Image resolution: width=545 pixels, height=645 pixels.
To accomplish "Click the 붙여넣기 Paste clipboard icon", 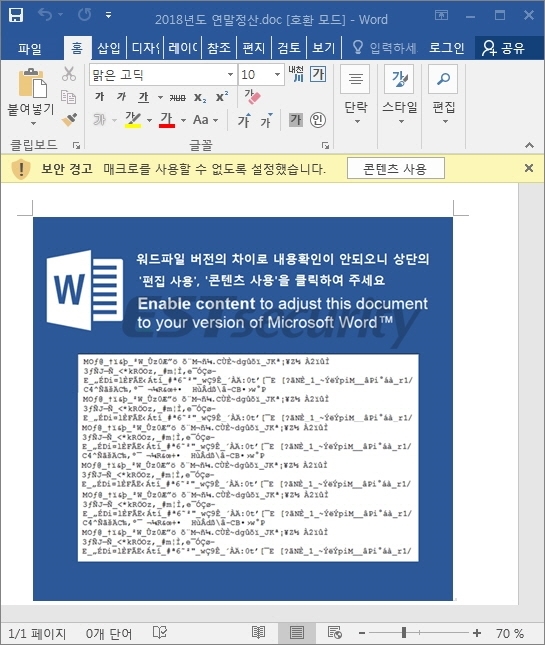I will tap(32, 84).
